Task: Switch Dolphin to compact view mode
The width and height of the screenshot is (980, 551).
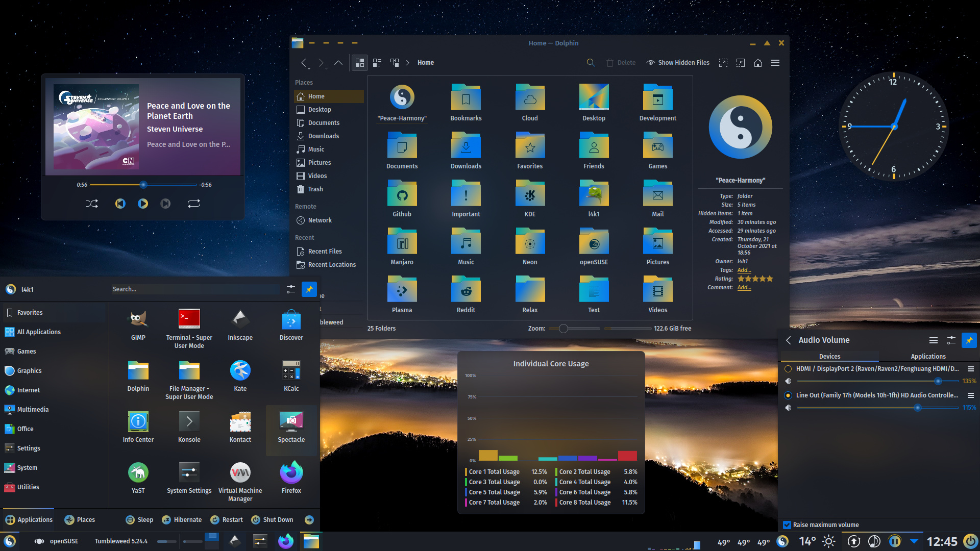Action: tap(377, 63)
